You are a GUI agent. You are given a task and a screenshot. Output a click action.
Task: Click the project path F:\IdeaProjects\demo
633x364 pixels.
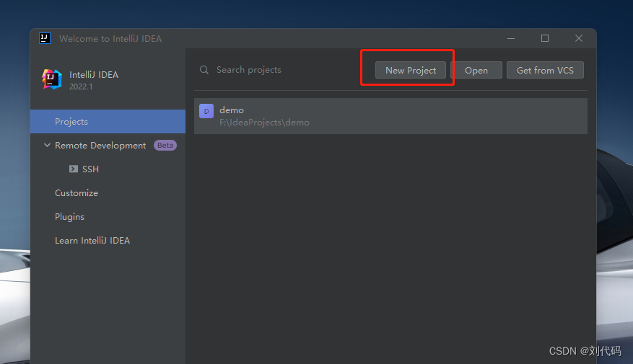click(x=264, y=122)
